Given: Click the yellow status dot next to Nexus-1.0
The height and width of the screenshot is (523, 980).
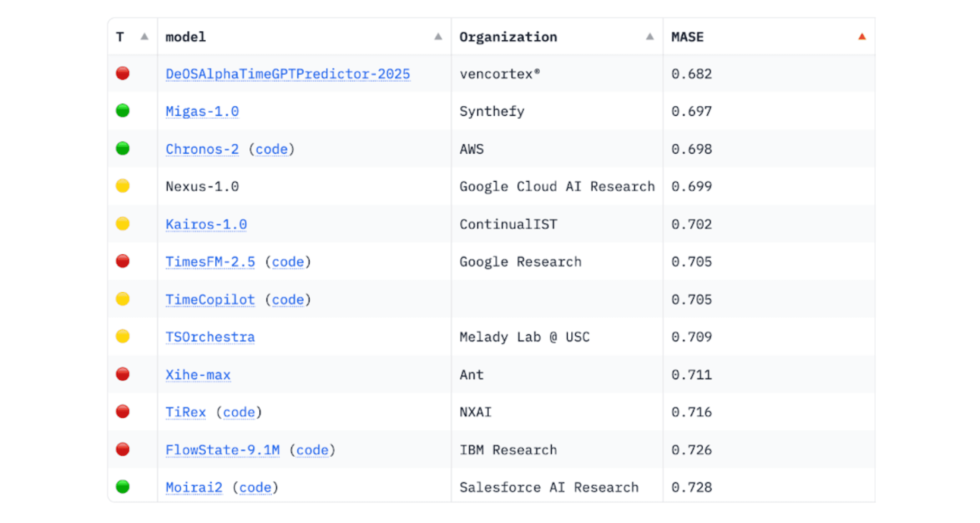Looking at the screenshot, I should click(x=122, y=186).
